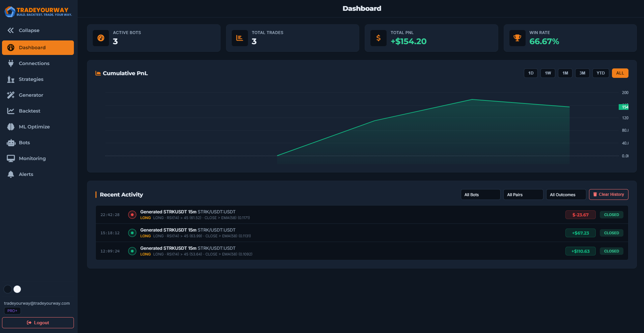The width and height of the screenshot is (644, 333).
Task: Click the red status dot on 22:42:28 trade
Action: [x=132, y=215]
